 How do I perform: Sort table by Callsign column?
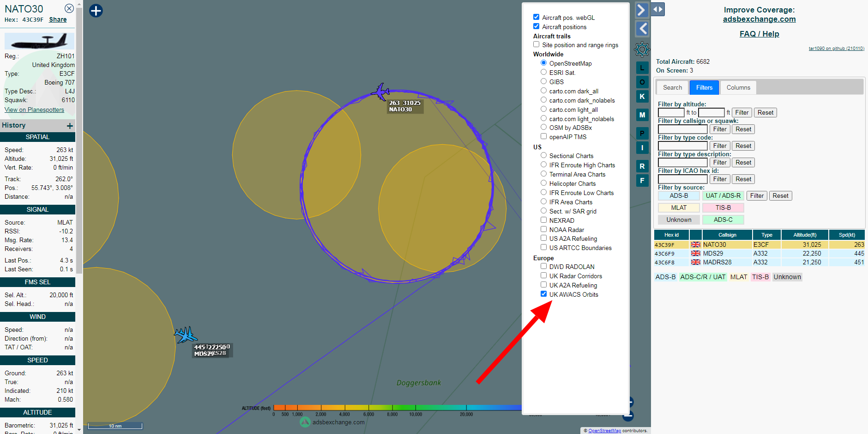click(x=727, y=235)
